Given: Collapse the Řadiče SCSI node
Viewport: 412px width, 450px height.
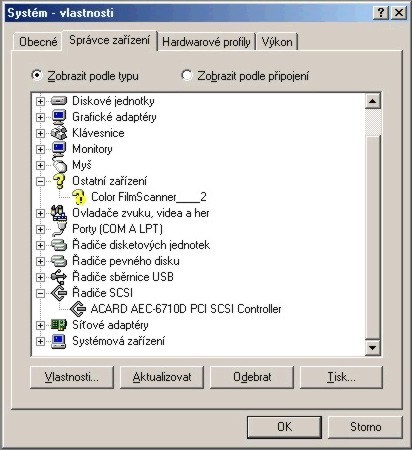Looking at the screenshot, I should click(40, 293).
